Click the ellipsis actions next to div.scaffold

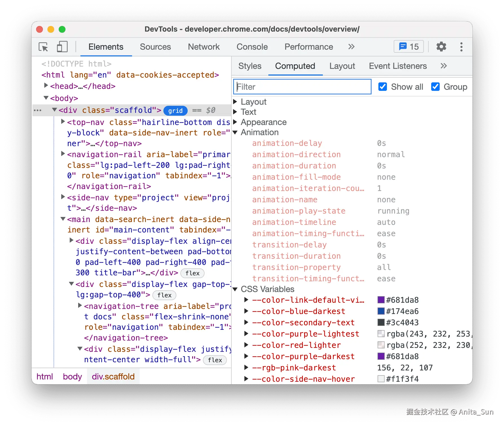38,110
